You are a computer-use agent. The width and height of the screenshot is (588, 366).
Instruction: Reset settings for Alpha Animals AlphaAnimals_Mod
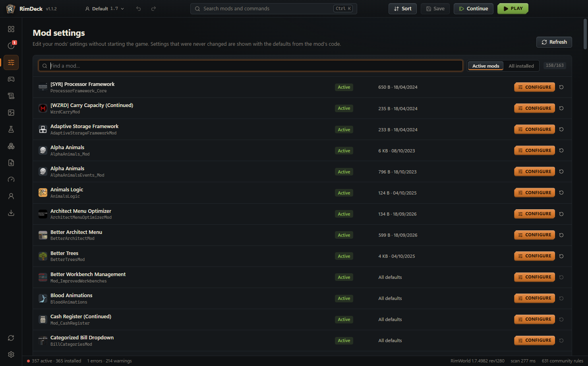coord(561,150)
